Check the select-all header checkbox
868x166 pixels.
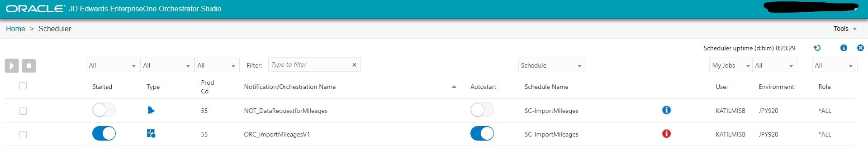[23, 86]
